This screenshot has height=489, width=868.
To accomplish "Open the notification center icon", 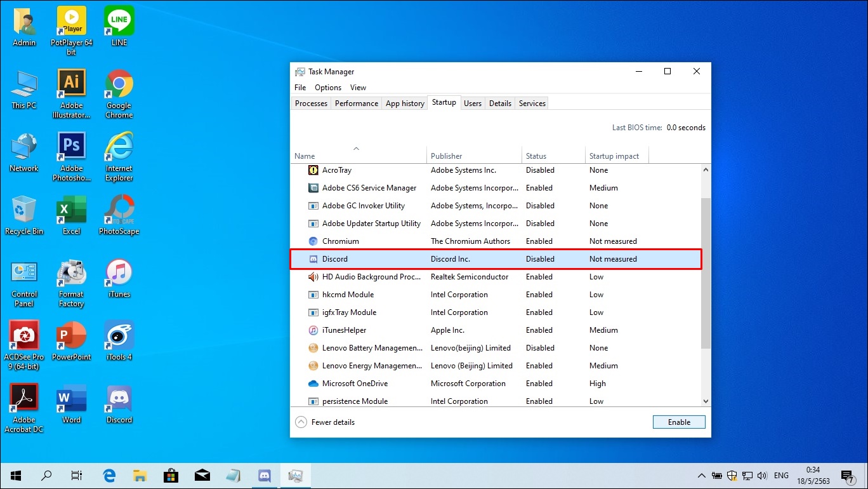I will click(847, 476).
